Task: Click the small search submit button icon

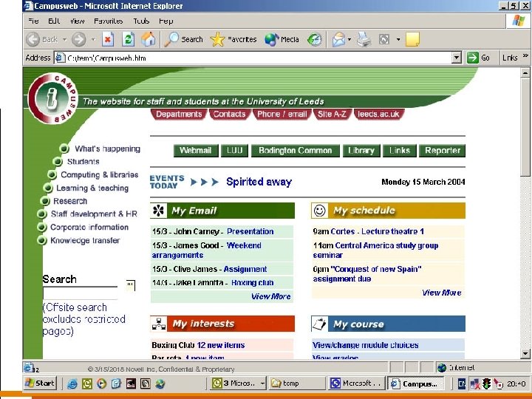Action: tap(131, 285)
